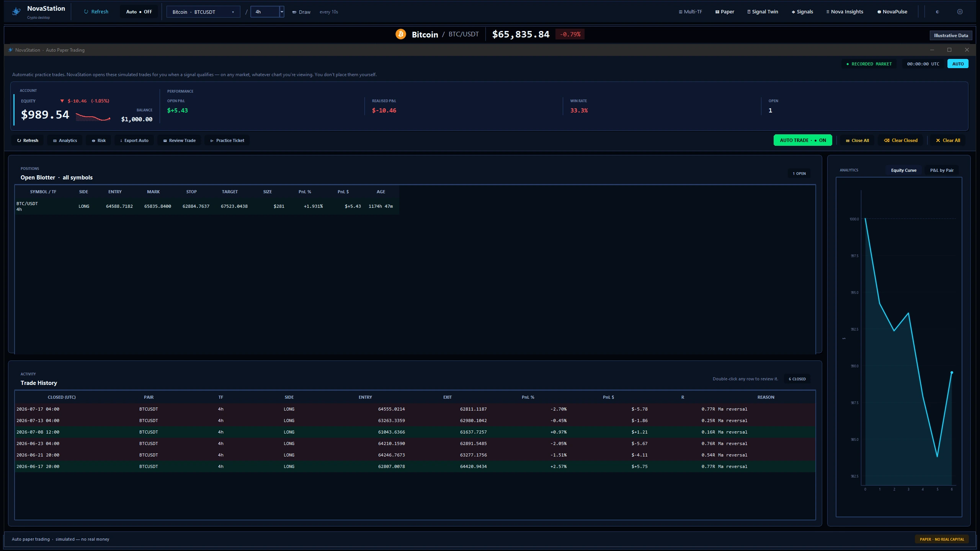Image resolution: width=980 pixels, height=551 pixels.
Task: Open the Risk settings button
Action: [x=98, y=140]
